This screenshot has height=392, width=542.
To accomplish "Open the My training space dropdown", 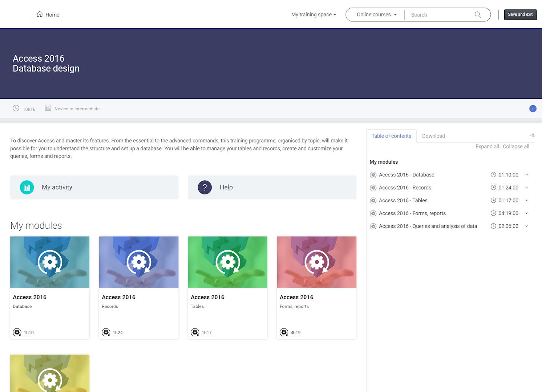I will [314, 15].
